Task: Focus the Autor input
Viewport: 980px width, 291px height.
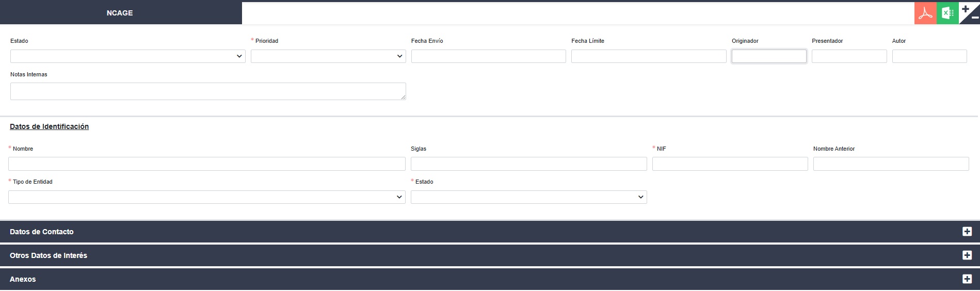Action: [x=929, y=56]
